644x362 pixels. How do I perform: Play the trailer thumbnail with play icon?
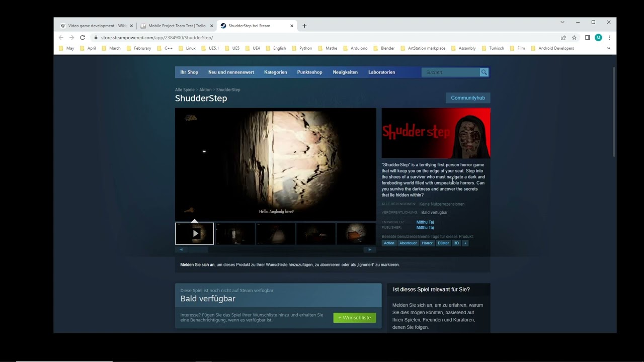[195, 233]
